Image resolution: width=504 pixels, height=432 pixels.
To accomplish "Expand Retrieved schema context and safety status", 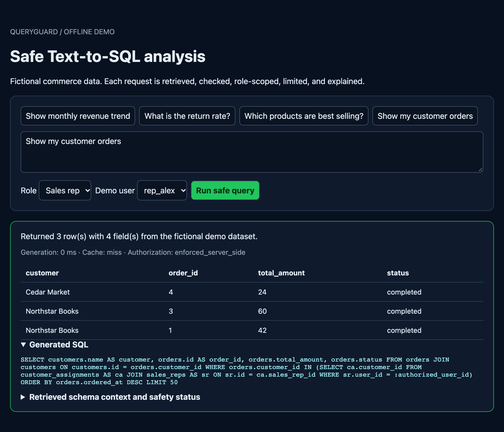I will pyautogui.click(x=110, y=397).
